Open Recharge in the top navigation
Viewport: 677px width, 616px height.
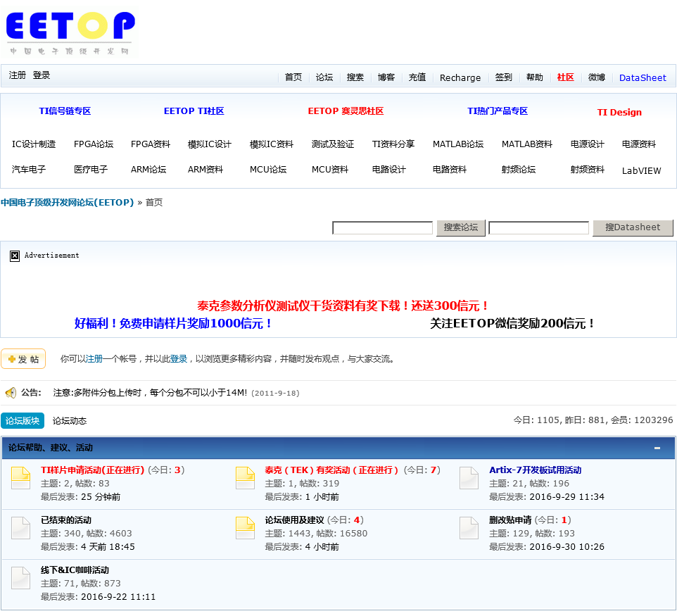tap(460, 77)
